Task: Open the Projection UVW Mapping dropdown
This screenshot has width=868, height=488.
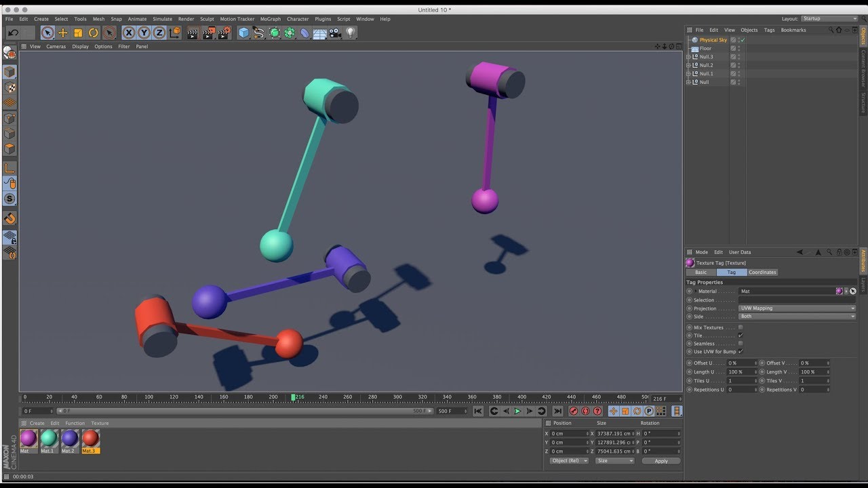Action: click(797, 308)
